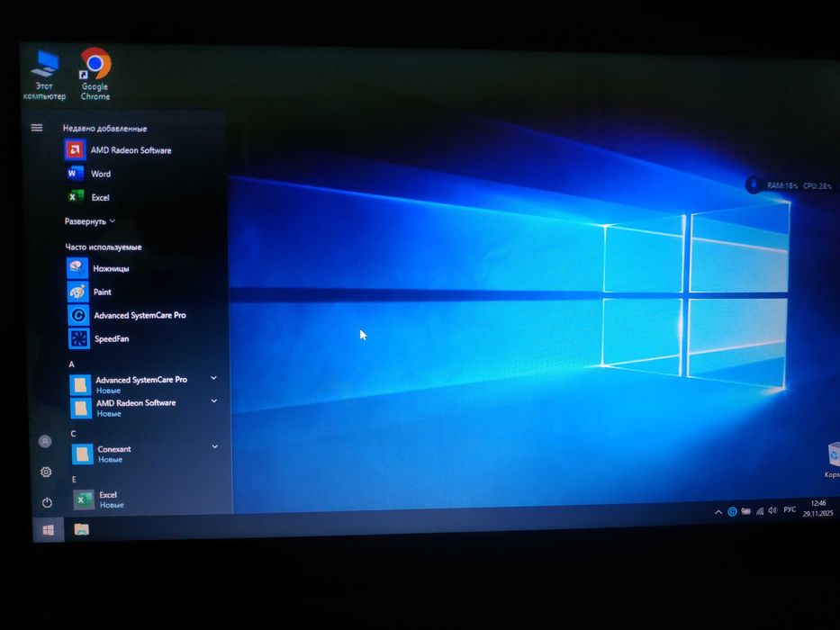Screen dimensions: 840x630
Task: Click letter C section header
Action: coord(73,434)
